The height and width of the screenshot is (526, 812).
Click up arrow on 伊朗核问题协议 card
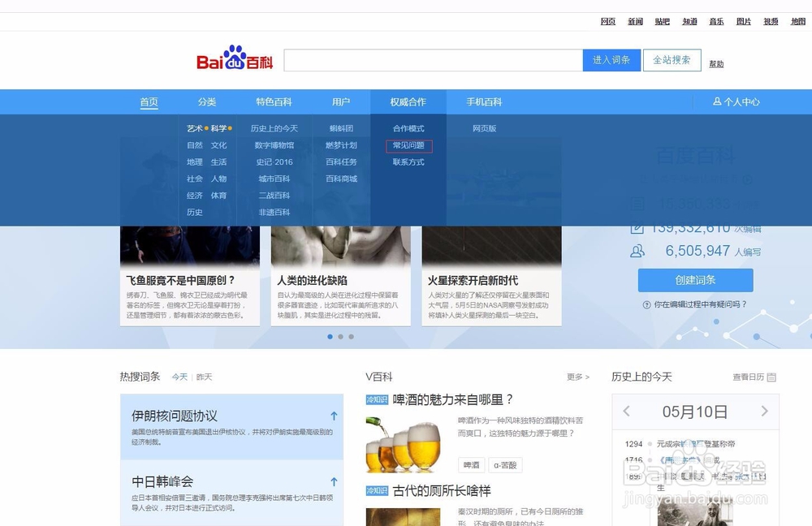334,416
